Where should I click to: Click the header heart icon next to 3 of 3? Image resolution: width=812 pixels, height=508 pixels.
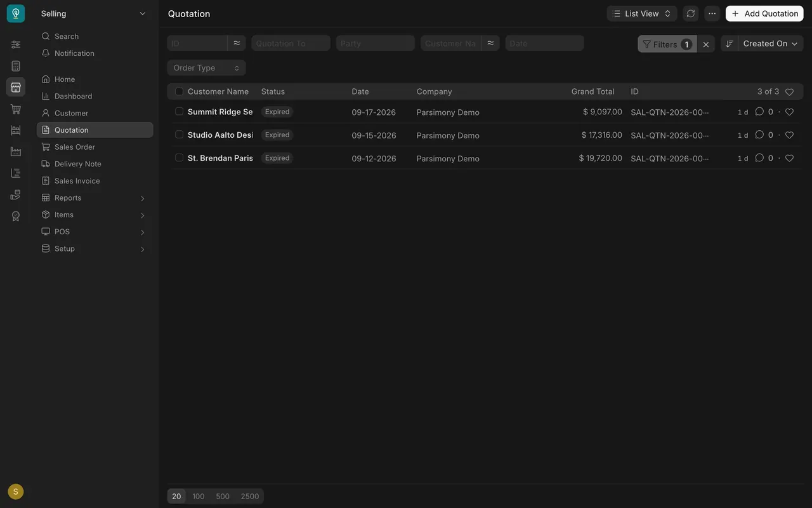click(789, 92)
